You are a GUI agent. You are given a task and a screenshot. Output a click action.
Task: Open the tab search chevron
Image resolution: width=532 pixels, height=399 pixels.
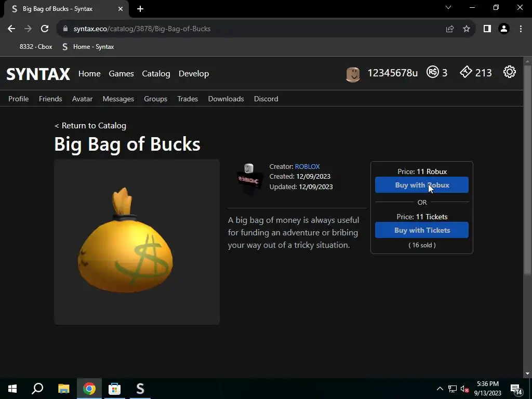pos(448,7)
